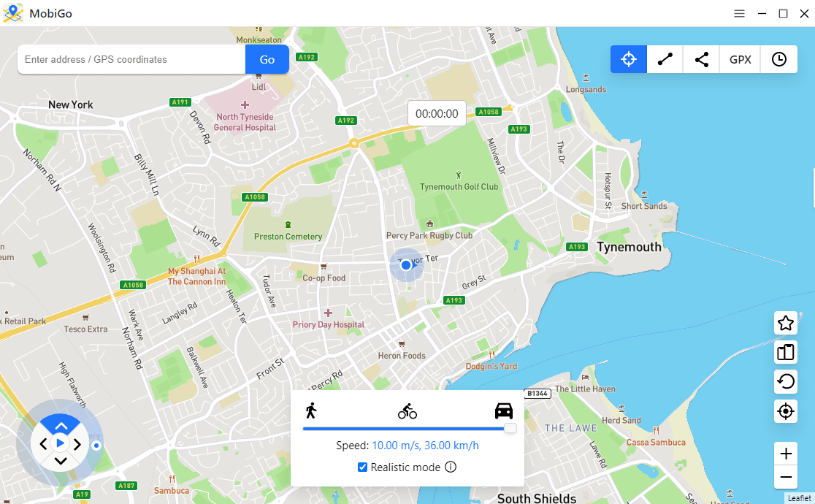
Task: Choose the car driving speed icon
Action: (504, 411)
